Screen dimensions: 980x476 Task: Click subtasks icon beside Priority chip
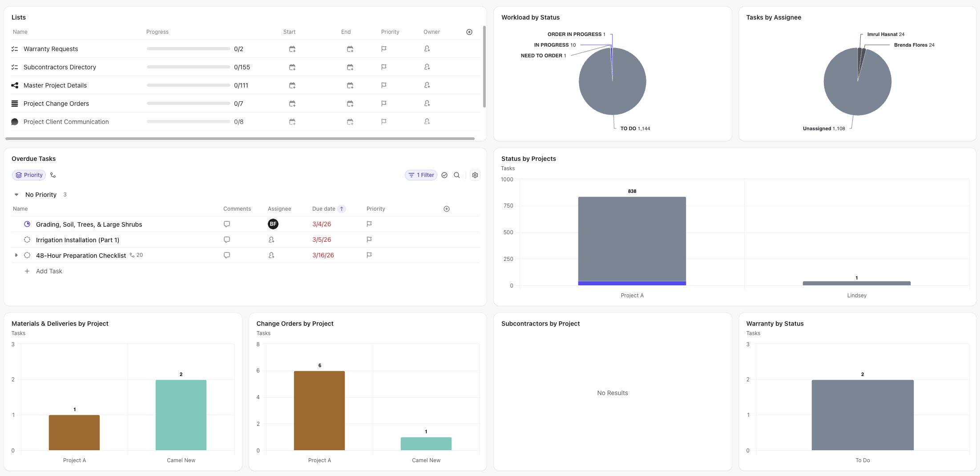coord(53,175)
